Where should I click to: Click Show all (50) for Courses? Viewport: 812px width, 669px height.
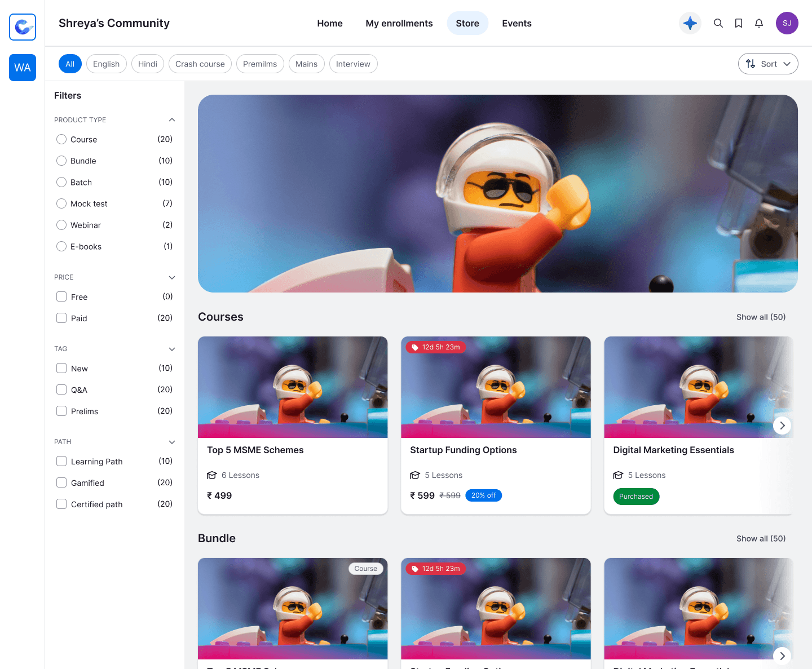[x=761, y=317]
